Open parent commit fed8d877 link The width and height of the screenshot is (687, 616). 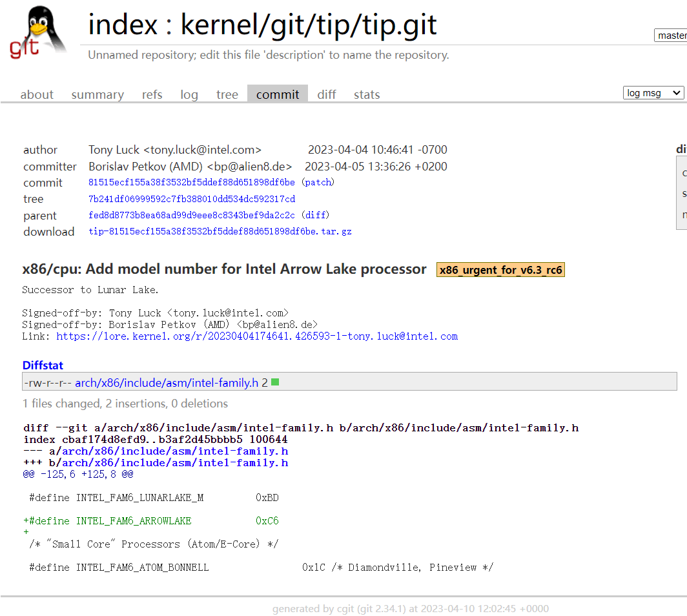[191, 215]
